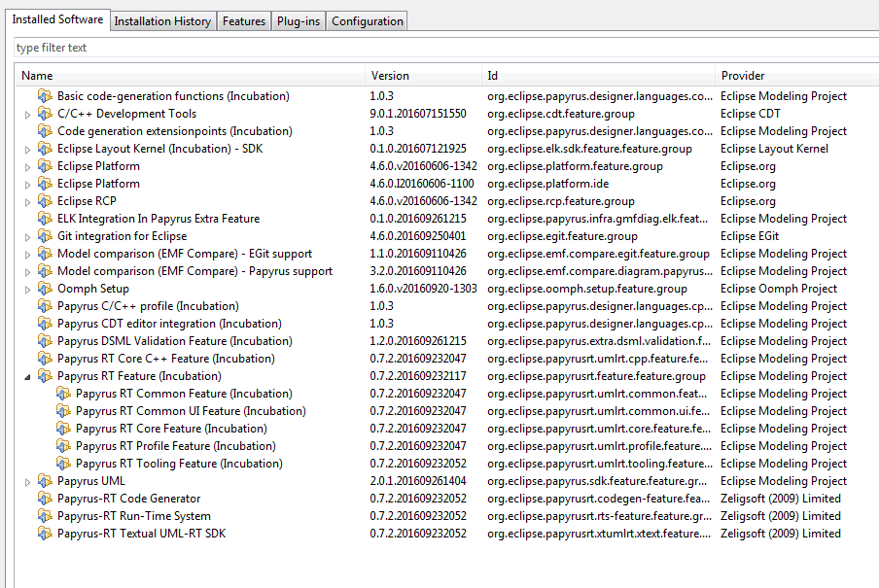This screenshot has width=879, height=588.
Task: Expand the Eclipse RCP entry
Action: 27,202
